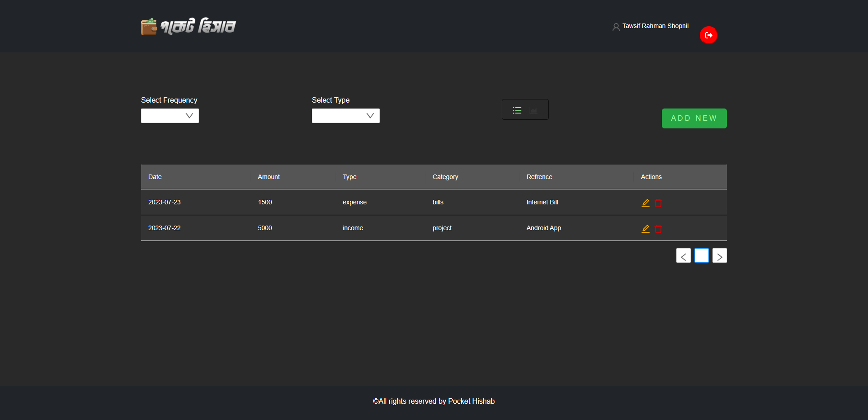Click the Tawsif Rahman Shopnil username
This screenshot has width=868, height=420.
(655, 26)
